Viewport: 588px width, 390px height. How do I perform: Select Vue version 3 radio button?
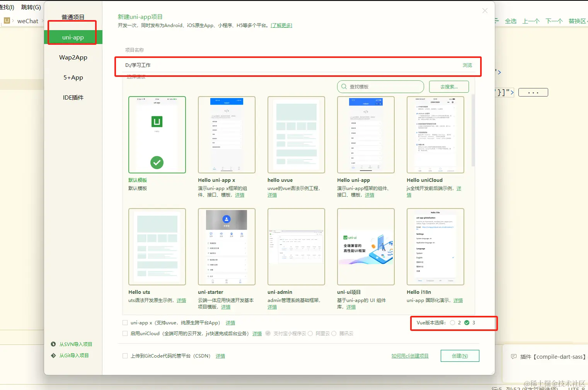click(467, 323)
